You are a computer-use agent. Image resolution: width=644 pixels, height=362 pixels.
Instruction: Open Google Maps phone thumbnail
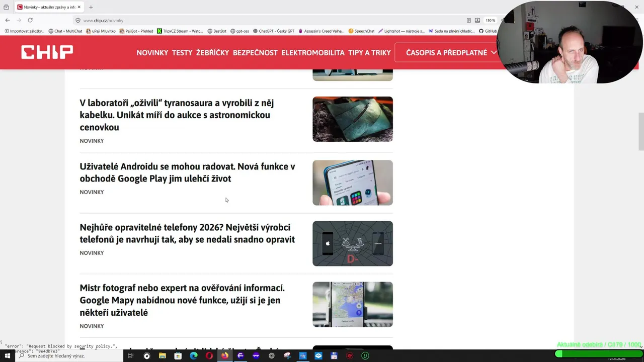pyautogui.click(x=353, y=304)
